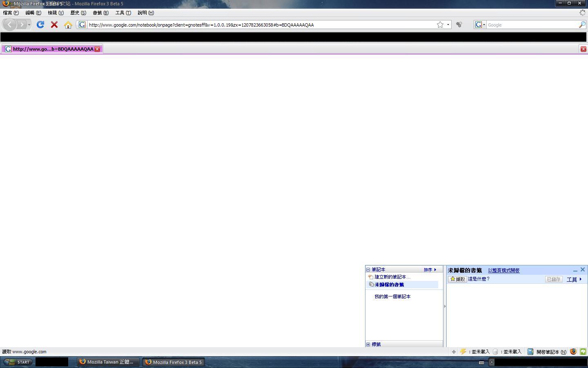Open the 歷史 menu
The height and width of the screenshot is (368, 588).
click(x=78, y=13)
